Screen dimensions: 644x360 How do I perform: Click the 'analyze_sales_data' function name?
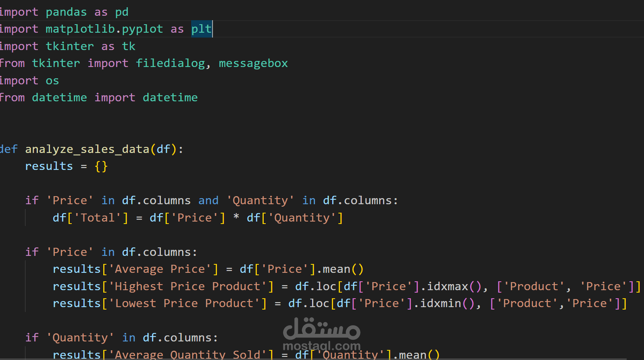(87, 149)
